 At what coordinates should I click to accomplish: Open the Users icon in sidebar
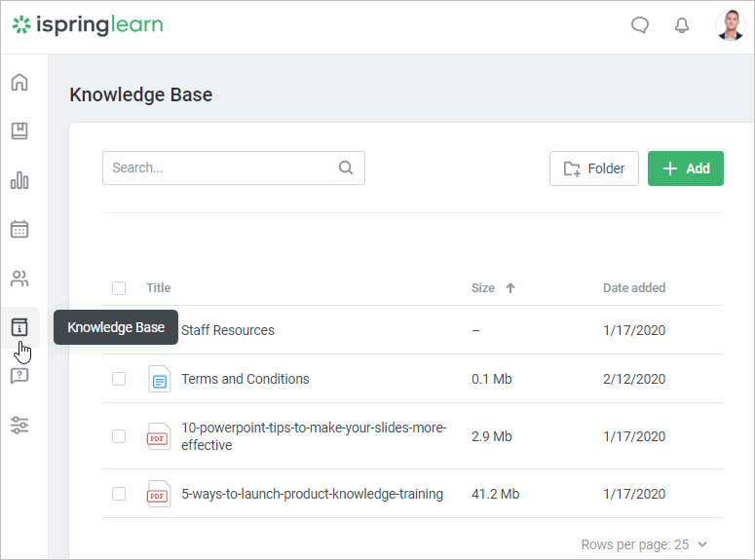coord(19,279)
